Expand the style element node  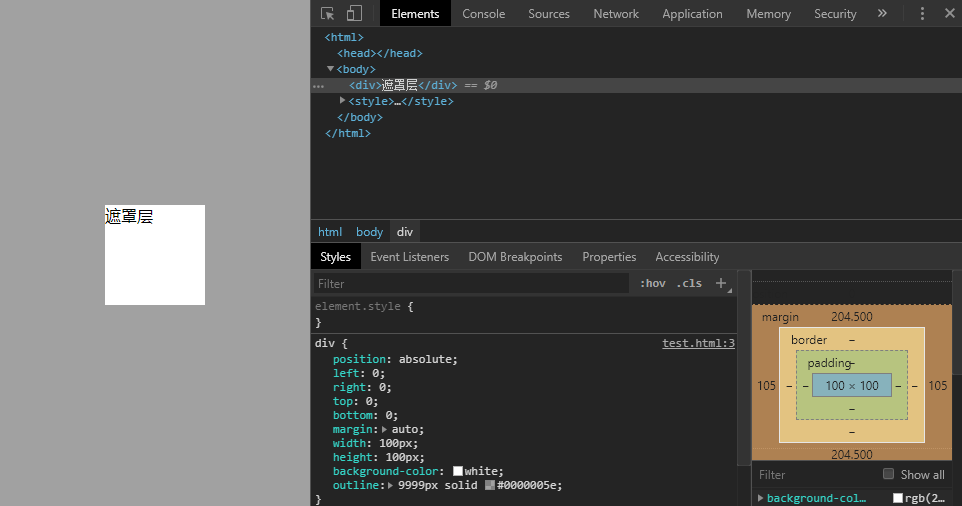pyautogui.click(x=342, y=101)
